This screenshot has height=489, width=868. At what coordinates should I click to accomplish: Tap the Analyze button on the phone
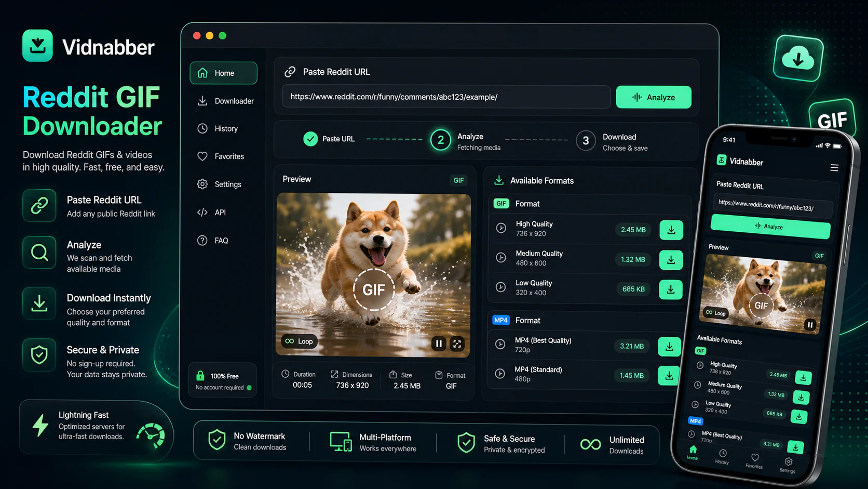[x=770, y=227]
